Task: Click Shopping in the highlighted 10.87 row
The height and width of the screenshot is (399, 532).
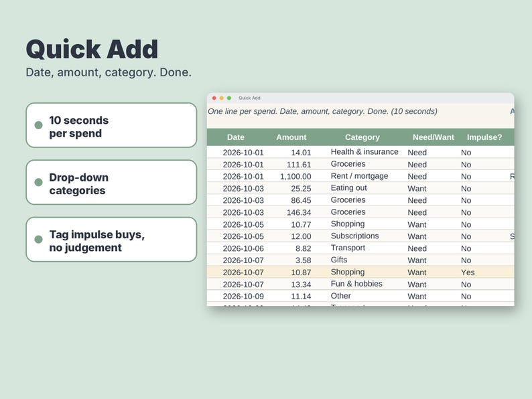Action: click(348, 272)
